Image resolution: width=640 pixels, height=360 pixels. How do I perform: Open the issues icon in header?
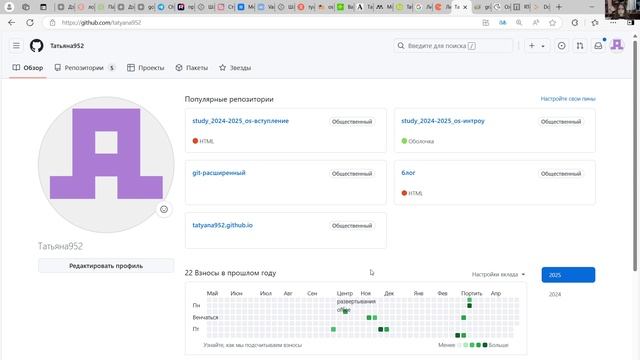pos(562,46)
